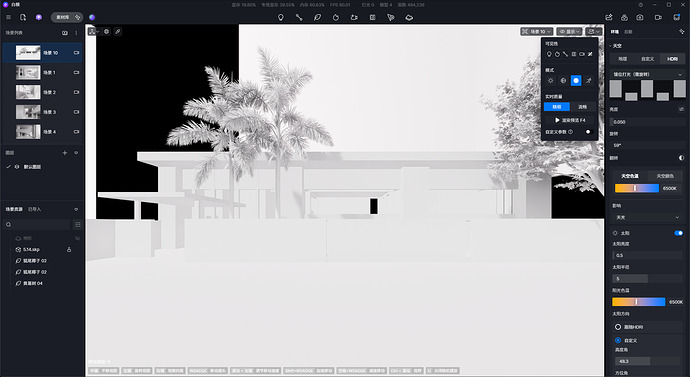Viewport: 690px width, 377px height.
Task: Open the scene list three-dot menu
Action: click(76, 33)
